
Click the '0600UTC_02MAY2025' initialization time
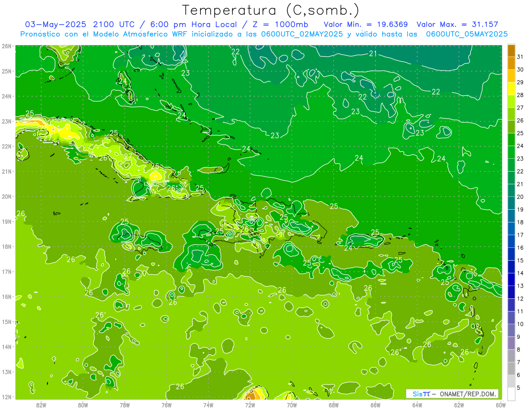(301, 34)
